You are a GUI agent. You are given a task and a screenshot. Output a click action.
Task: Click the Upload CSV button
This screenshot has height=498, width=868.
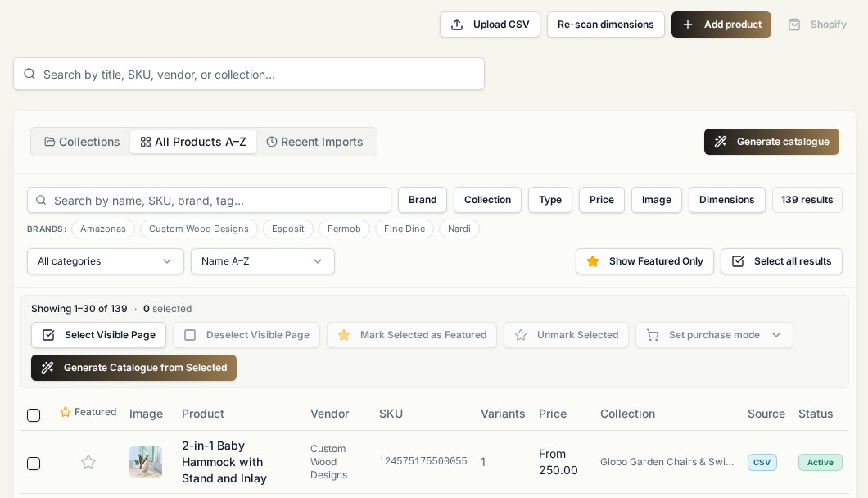490,25
